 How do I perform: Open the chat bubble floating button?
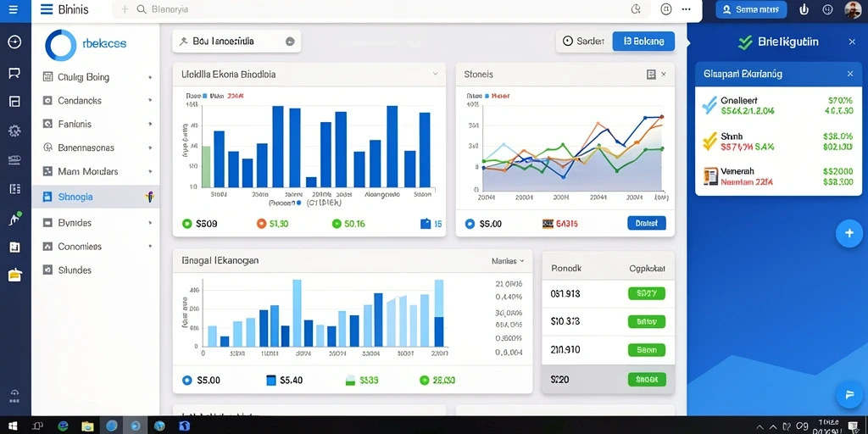849,393
